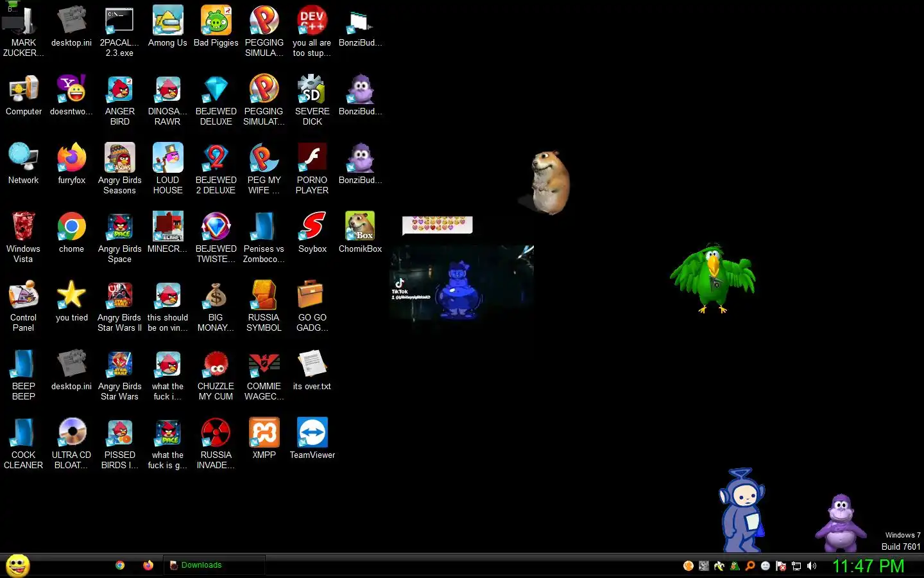Open Action Center flag tray icon
Screen dimensions: 924x578
tap(781, 566)
